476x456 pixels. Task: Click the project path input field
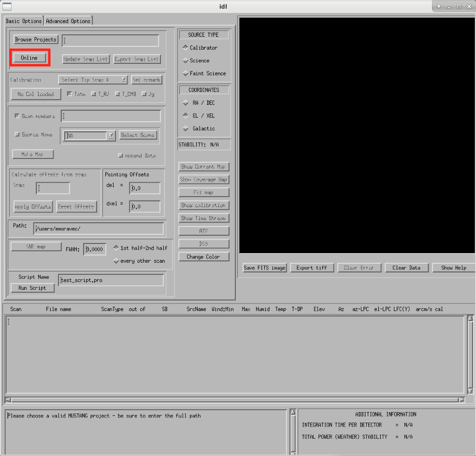[110, 41]
